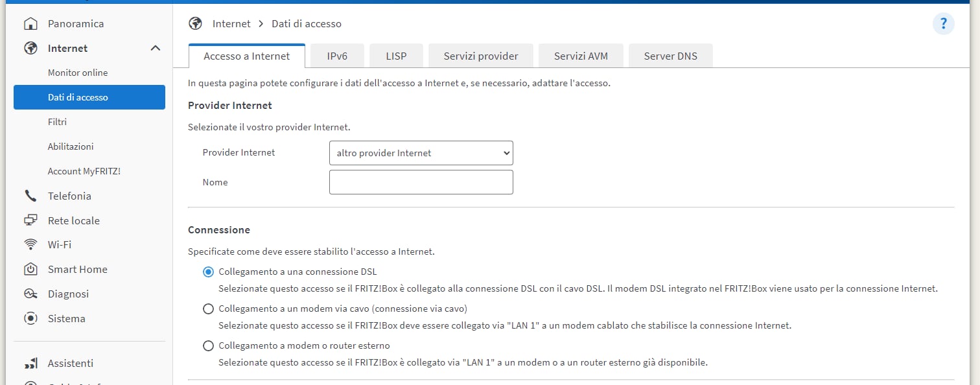This screenshot has height=385, width=980.
Task: Click the Telefonia phone icon
Action: coord(30,196)
